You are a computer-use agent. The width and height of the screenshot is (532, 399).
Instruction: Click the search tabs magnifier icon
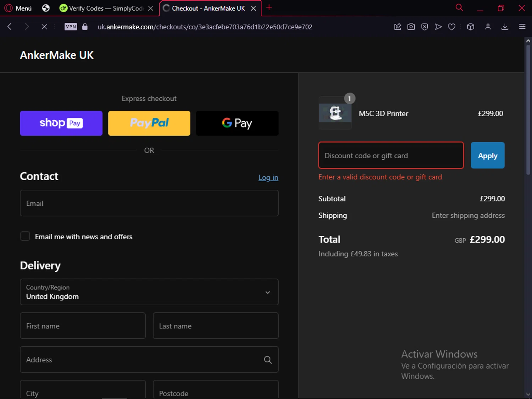click(x=459, y=7)
